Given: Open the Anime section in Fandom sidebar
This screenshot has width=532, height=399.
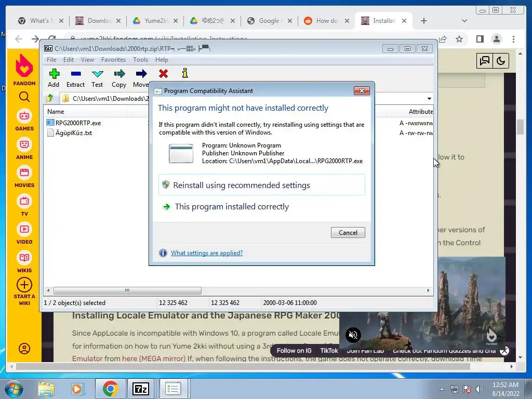Looking at the screenshot, I should (24, 149).
